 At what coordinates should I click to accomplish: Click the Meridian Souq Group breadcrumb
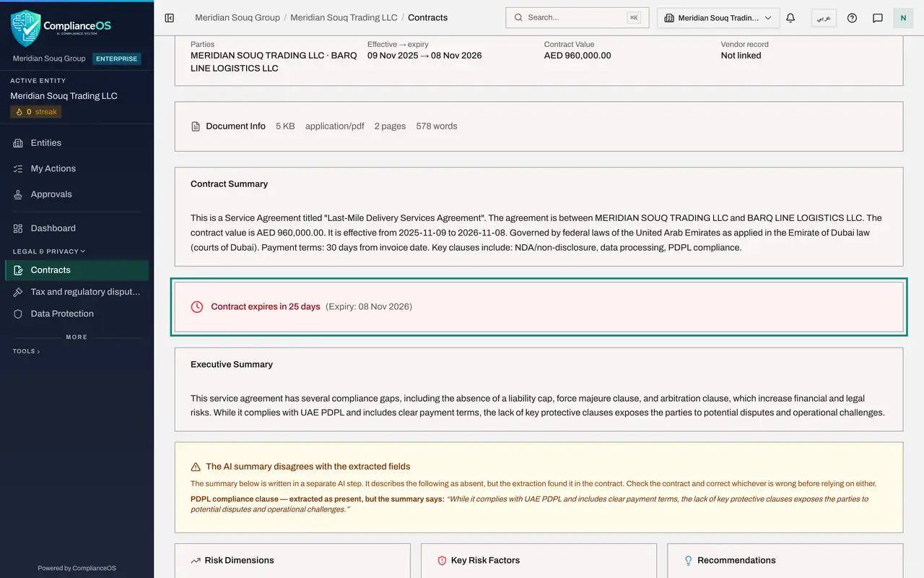point(237,17)
